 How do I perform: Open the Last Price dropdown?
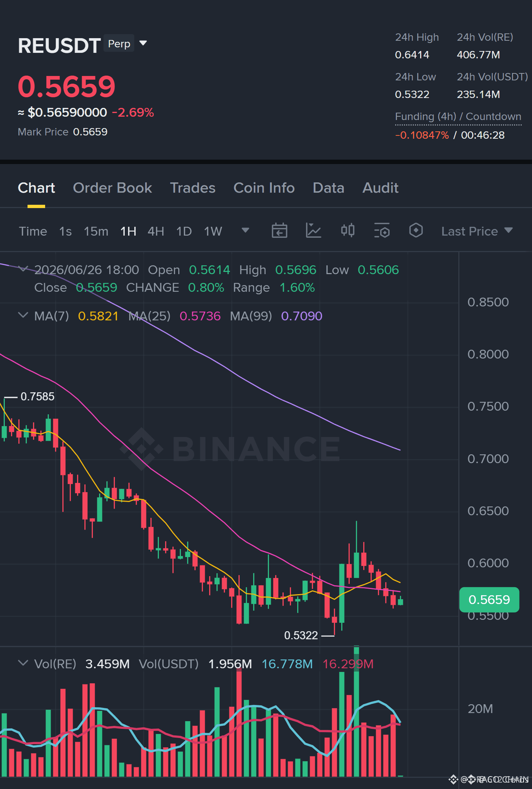pos(477,231)
